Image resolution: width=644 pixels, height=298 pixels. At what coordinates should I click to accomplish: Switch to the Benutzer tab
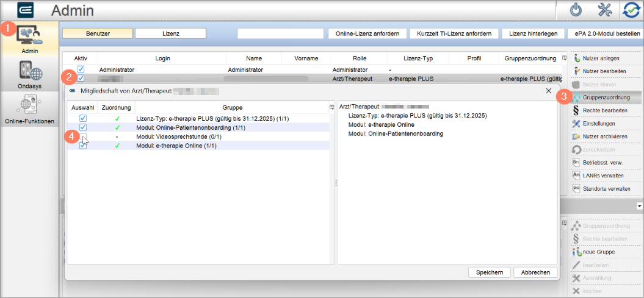pyautogui.click(x=98, y=34)
